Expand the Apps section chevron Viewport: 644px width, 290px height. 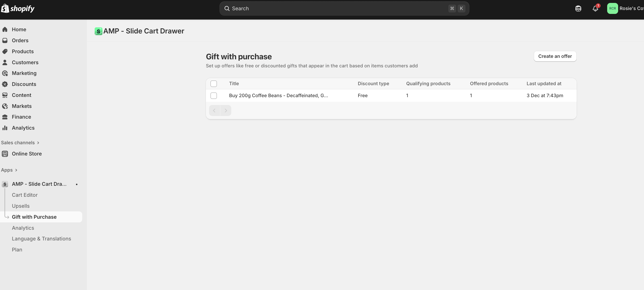pyautogui.click(x=16, y=170)
